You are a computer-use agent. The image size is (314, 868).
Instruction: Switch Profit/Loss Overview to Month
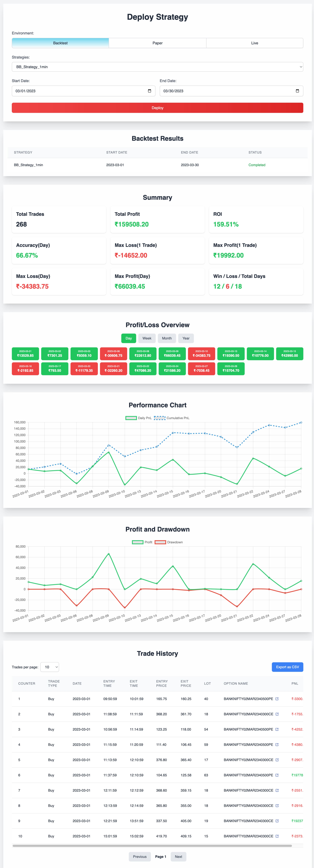(167, 338)
